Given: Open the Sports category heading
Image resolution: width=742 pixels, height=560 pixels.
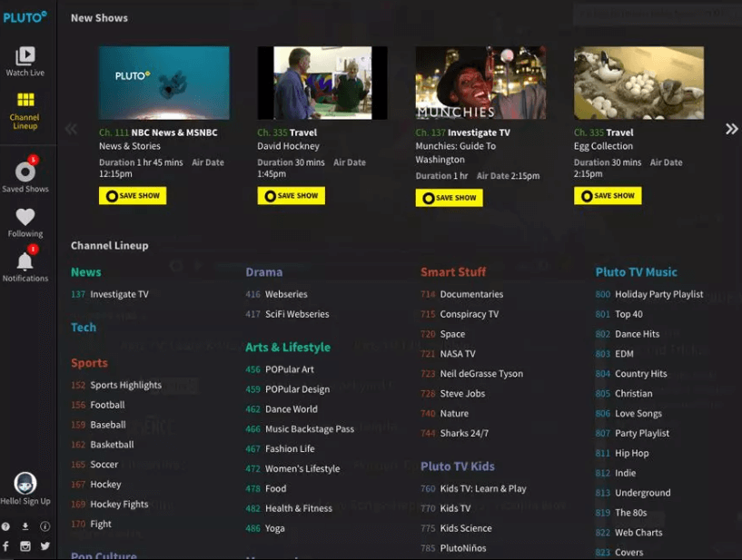Looking at the screenshot, I should [x=89, y=363].
